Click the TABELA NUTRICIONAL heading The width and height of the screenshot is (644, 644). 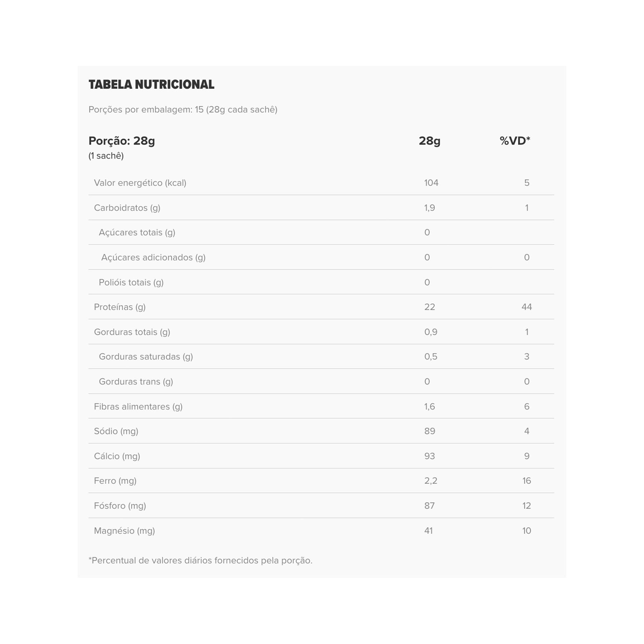(151, 85)
